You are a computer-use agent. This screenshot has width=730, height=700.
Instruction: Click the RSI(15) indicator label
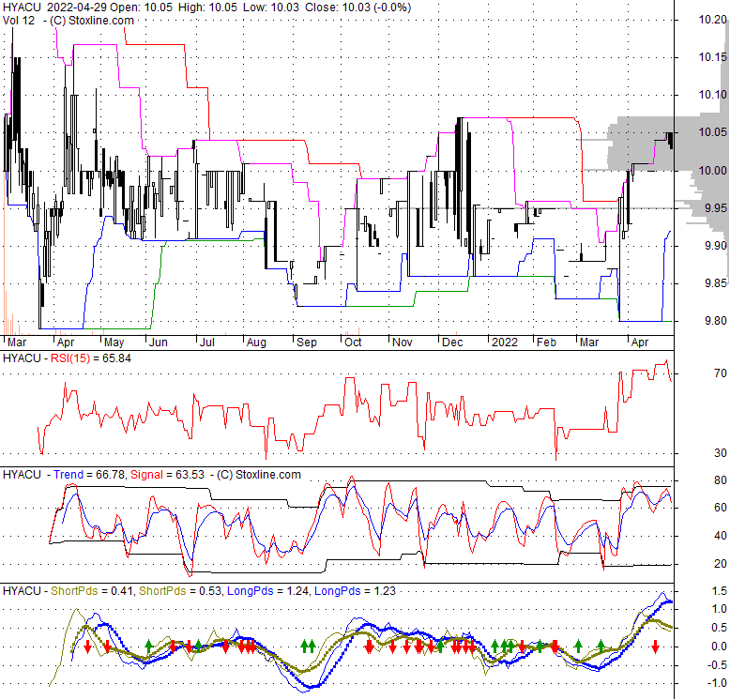tap(69, 358)
